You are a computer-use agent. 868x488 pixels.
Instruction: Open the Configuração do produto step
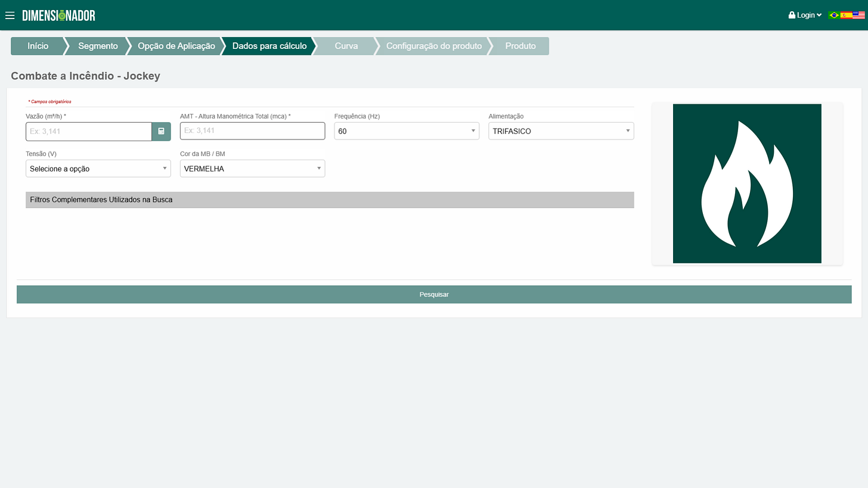point(433,46)
